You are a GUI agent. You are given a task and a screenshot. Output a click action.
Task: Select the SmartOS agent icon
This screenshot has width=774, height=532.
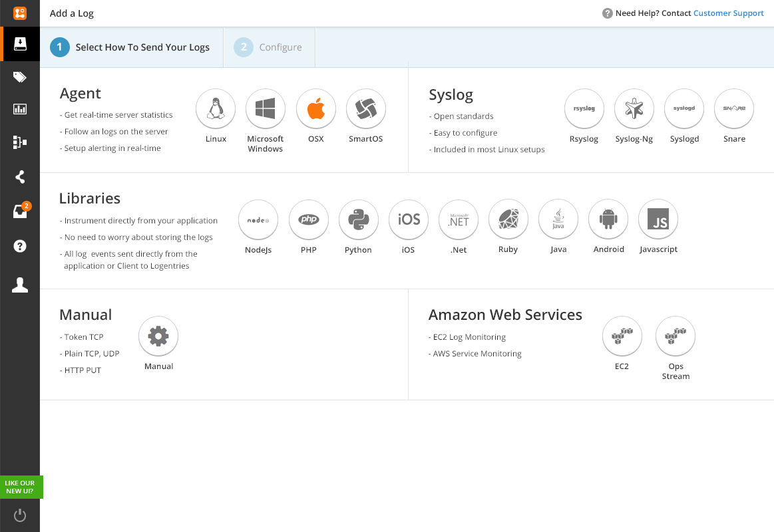tap(366, 109)
